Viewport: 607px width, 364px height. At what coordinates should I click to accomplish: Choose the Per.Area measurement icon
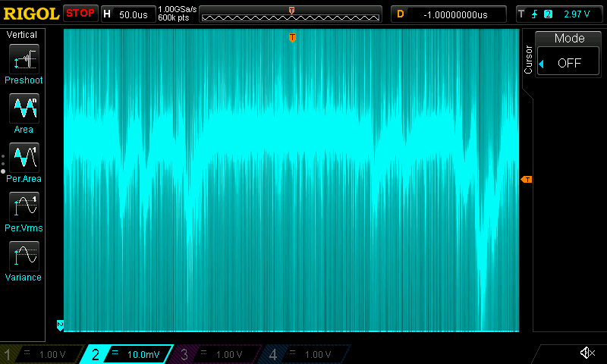tap(24, 158)
